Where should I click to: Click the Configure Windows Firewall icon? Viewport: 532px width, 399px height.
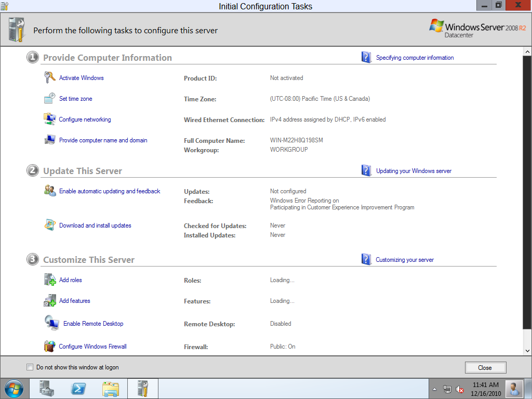pyautogui.click(x=49, y=347)
